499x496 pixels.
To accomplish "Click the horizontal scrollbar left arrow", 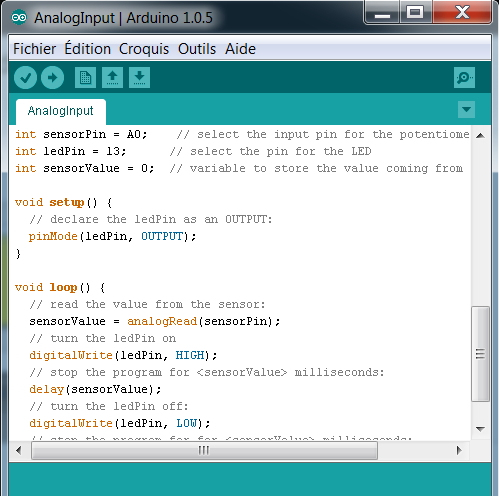I will pos(19,451).
